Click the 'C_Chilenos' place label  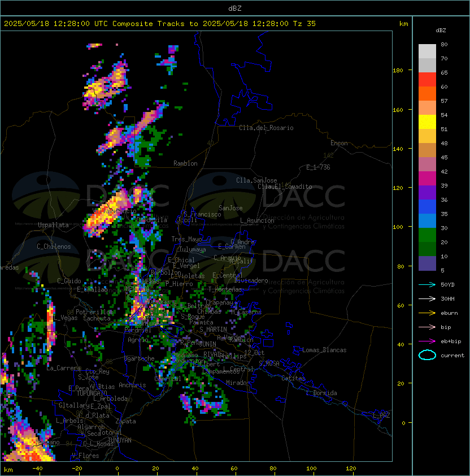(54, 246)
